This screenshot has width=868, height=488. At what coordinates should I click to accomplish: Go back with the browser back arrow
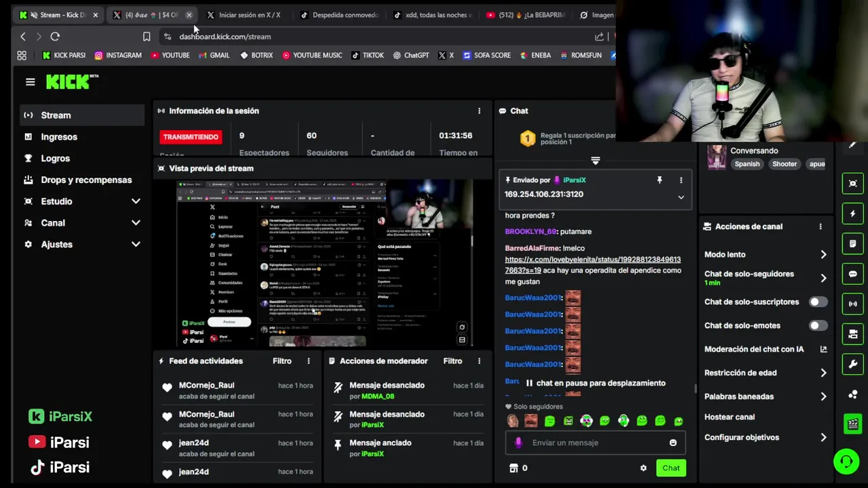pyautogui.click(x=23, y=37)
